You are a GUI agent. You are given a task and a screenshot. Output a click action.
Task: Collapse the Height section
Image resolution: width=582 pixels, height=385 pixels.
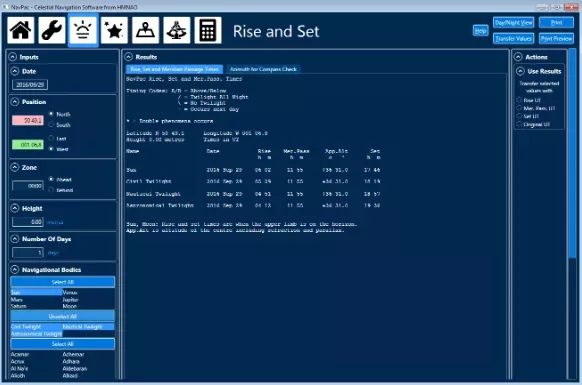pos(15,208)
